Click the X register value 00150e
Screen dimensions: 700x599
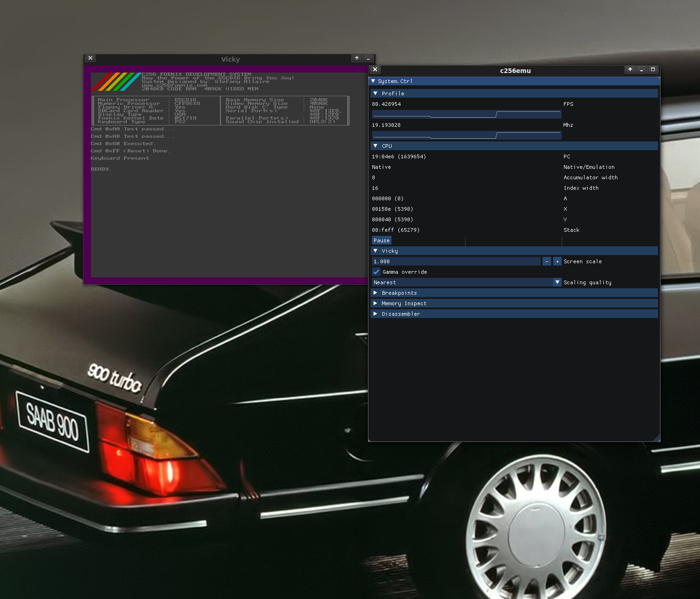[x=392, y=209]
